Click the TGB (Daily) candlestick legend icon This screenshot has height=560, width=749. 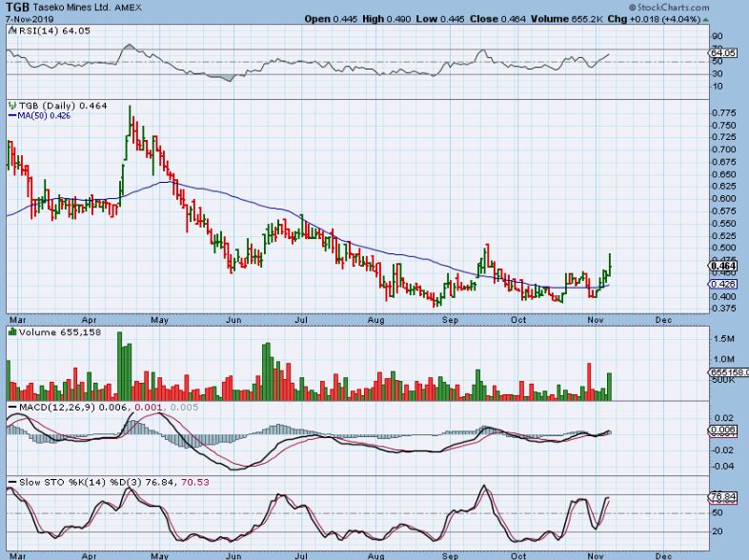(10, 105)
